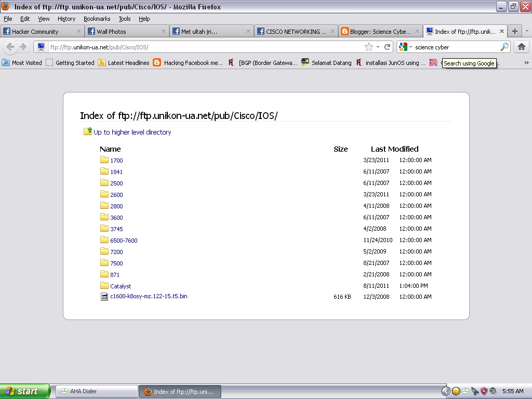Open the Help menu

point(144,19)
